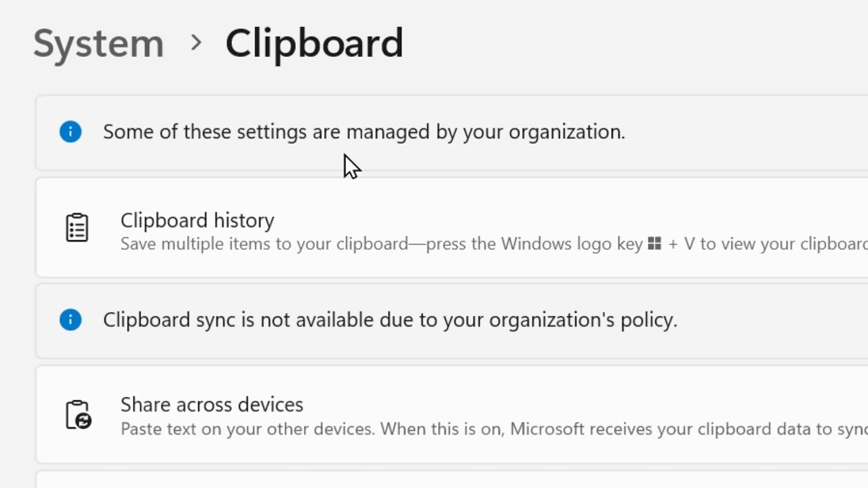Click the breadcrumb chevron after System
The height and width of the screenshot is (488, 868).
tap(196, 43)
